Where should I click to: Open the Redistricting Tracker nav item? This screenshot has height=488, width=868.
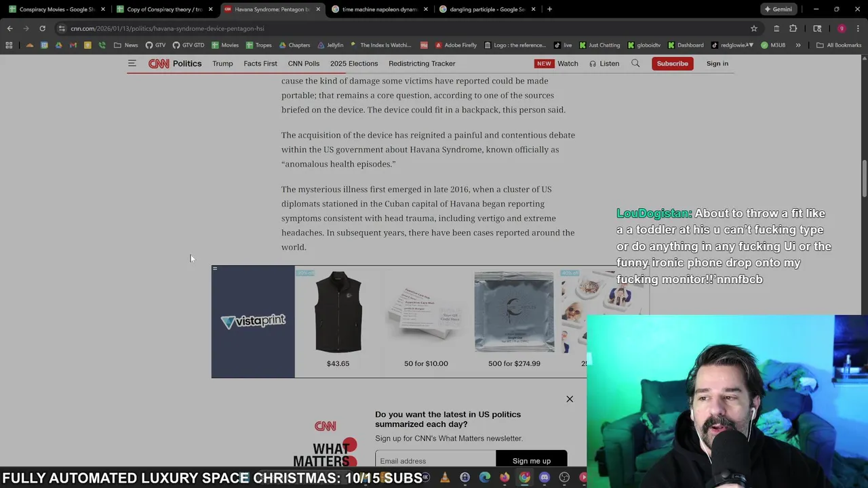[x=422, y=64]
